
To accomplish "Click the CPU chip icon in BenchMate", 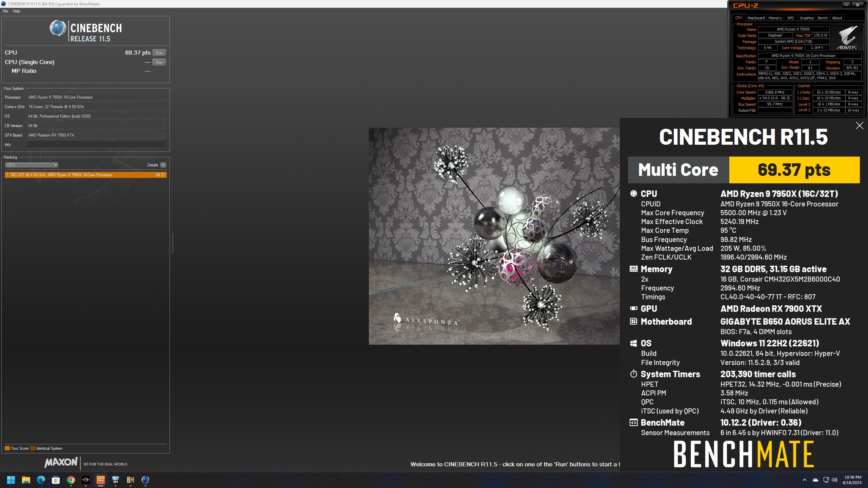I will (x=633, y=194).
